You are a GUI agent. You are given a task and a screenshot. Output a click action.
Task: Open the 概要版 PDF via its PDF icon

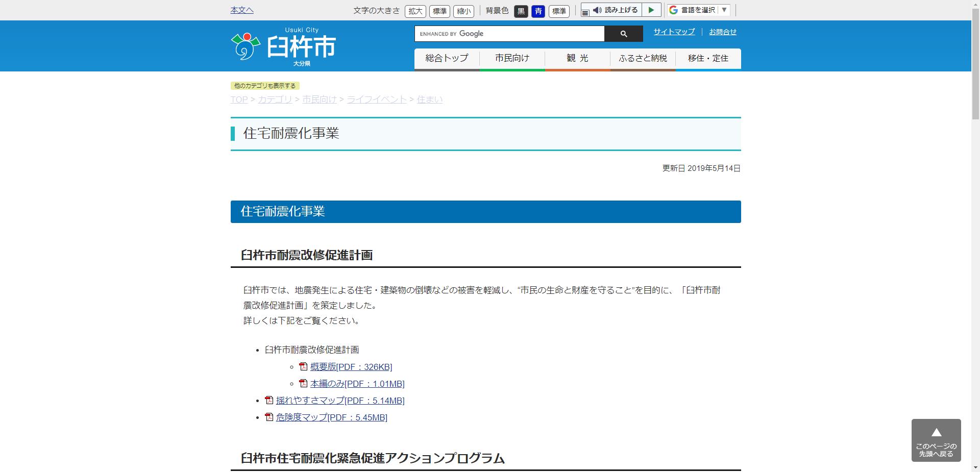pyautogui.click(x=303, y=366)
